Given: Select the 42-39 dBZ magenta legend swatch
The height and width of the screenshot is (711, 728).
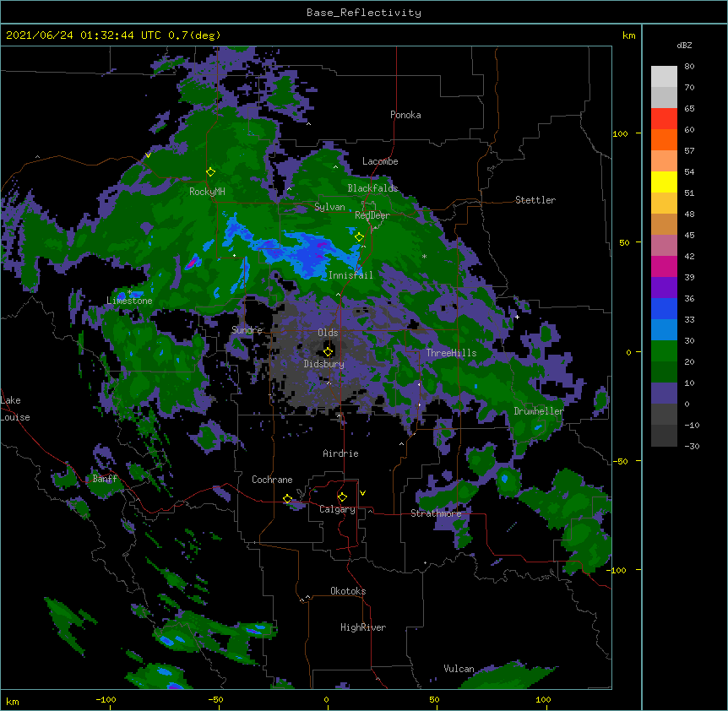Looking at the screenshot, I should click(664, 266).
